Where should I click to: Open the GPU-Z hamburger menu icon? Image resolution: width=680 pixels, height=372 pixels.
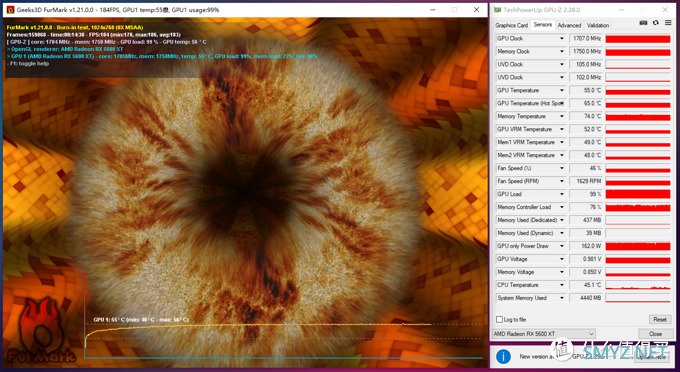[x=668, y=23]
